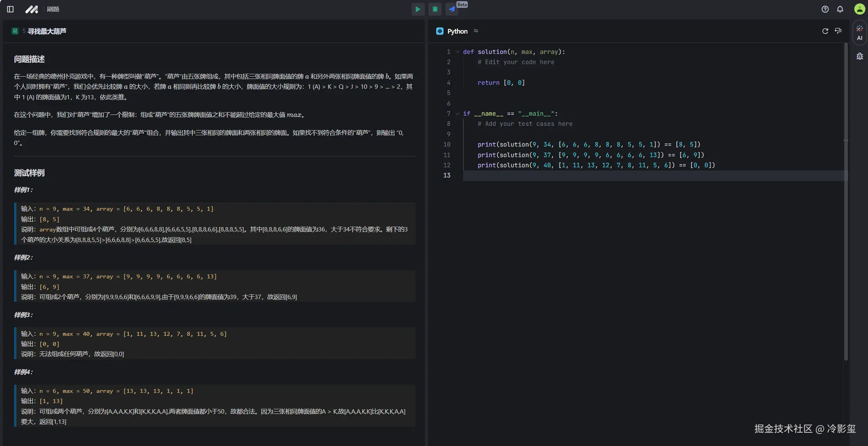Switch language using the Python selector
This screenshot has height=446, width=868.
tap(457, 31)
